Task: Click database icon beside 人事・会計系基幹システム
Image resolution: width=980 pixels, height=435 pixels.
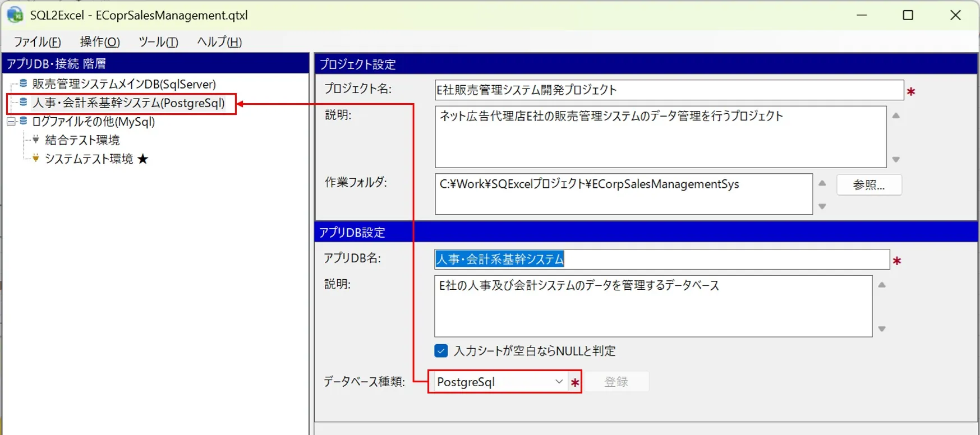Action: [x=23, y=102]
